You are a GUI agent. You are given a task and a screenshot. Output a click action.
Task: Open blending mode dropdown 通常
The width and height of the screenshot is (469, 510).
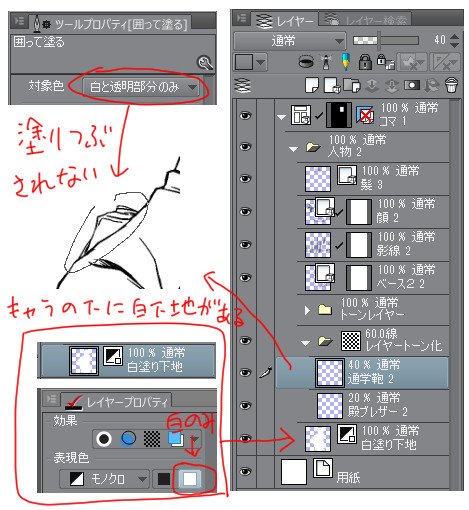point(290,41)
